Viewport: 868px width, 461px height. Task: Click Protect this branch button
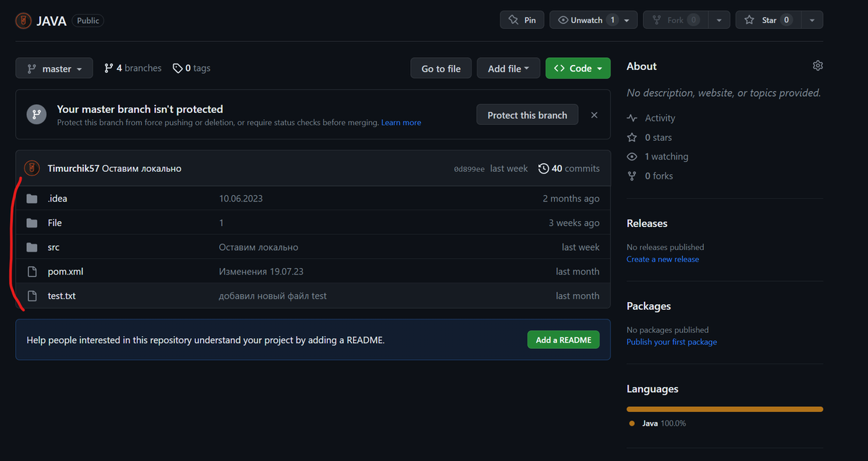pos(527,115)
